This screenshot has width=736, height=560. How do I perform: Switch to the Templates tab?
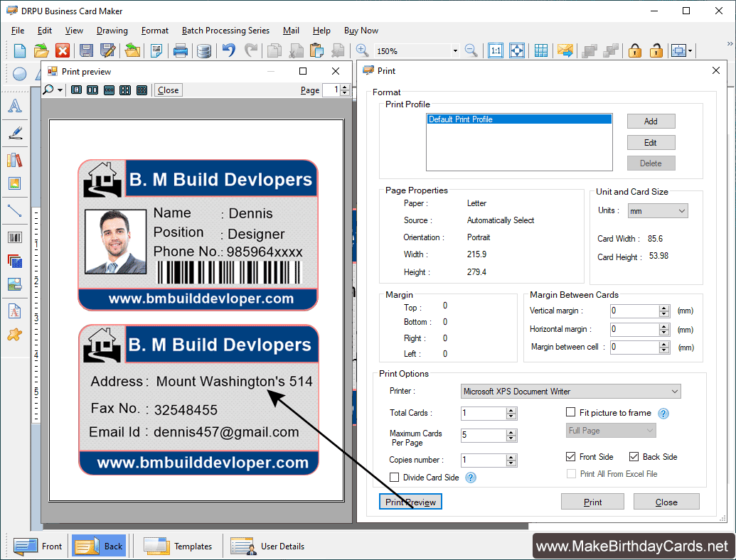pyautogui.click(x=178, y=546)
